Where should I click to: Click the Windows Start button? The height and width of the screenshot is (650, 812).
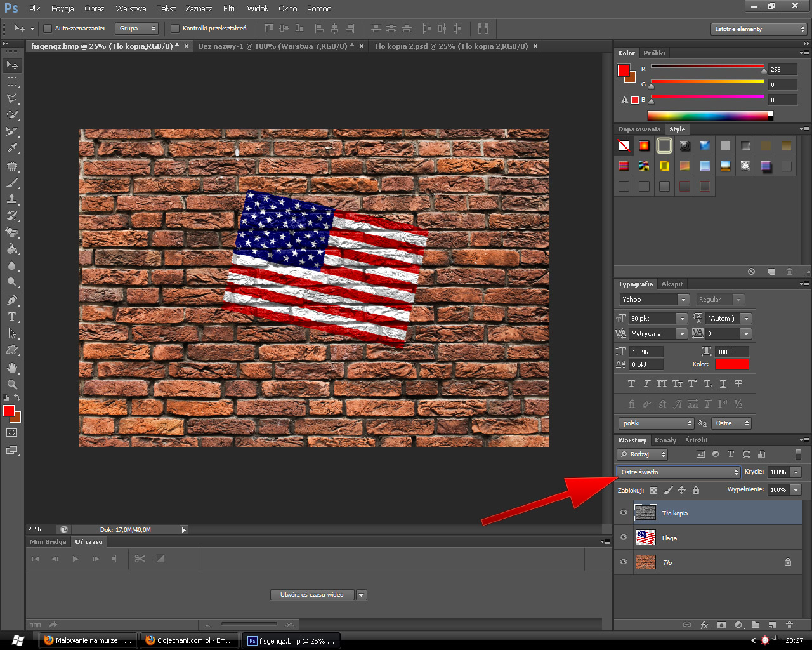click(18, 640)
